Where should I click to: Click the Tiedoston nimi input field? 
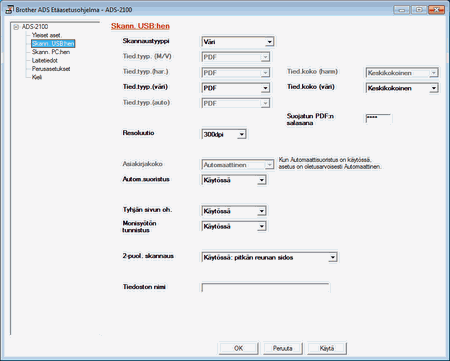tap(266, 288)
